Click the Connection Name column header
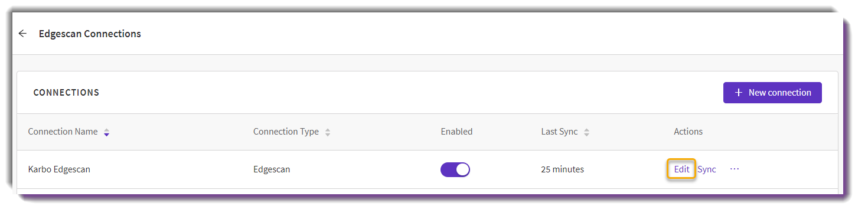 tap(63, 132)
